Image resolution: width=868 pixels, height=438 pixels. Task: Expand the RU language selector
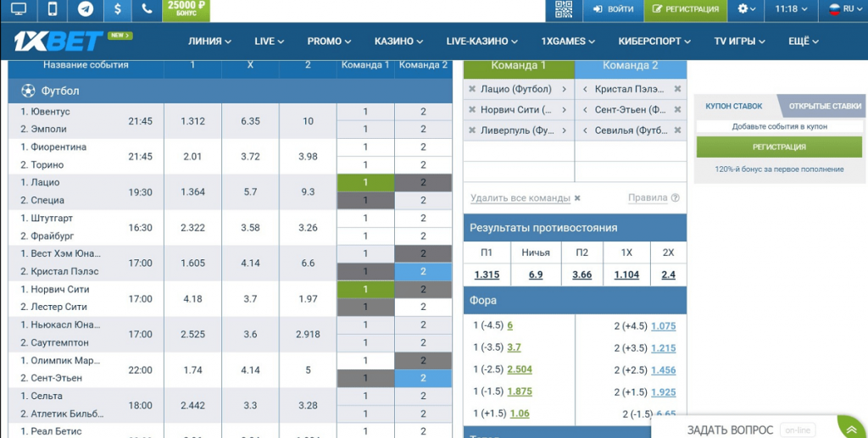(x=840, y=9)
